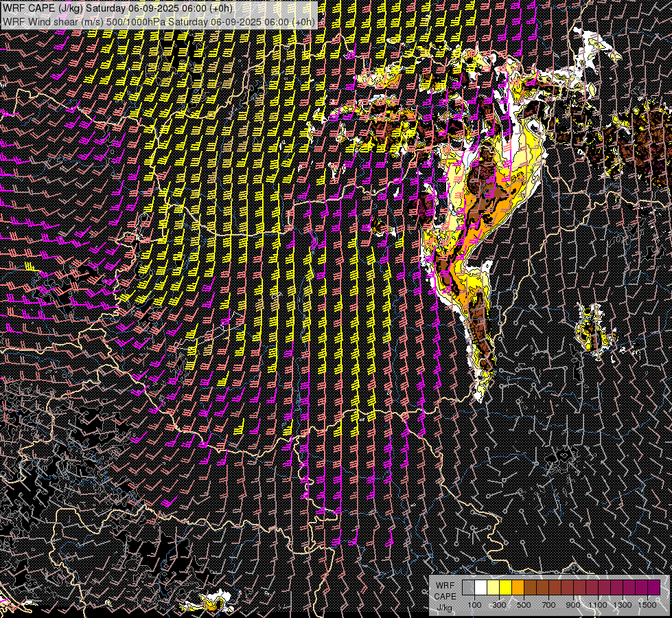The height and width of the screenshot is (618, 672).
Task: Select the legend swatch right of 1100 tick
Action: [x=604, y=588]
